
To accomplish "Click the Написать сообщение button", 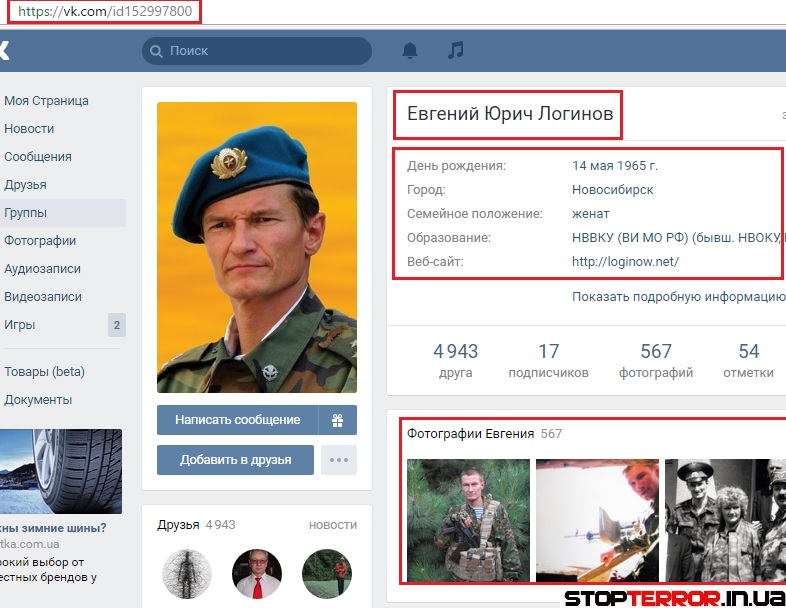I will [x=237, y=420].
